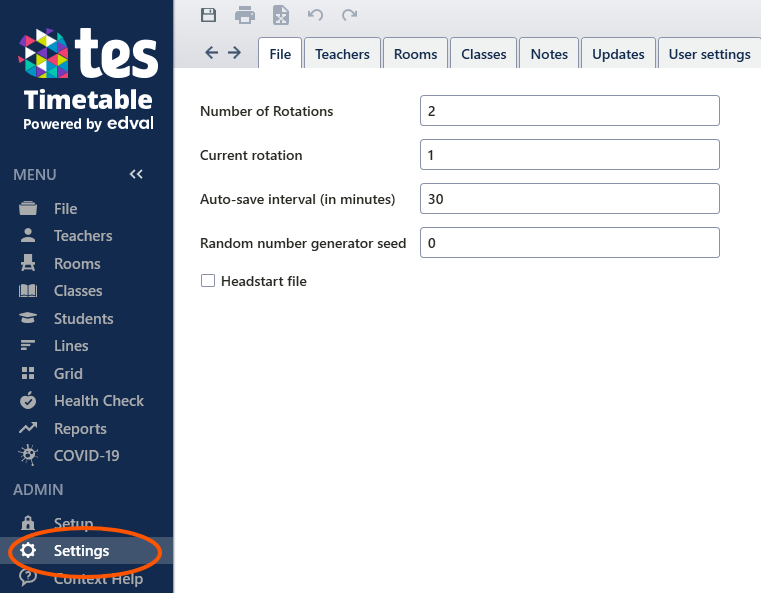Switch to the Teachers settings tab
This screenshot has width=776, height=593.
342,53
